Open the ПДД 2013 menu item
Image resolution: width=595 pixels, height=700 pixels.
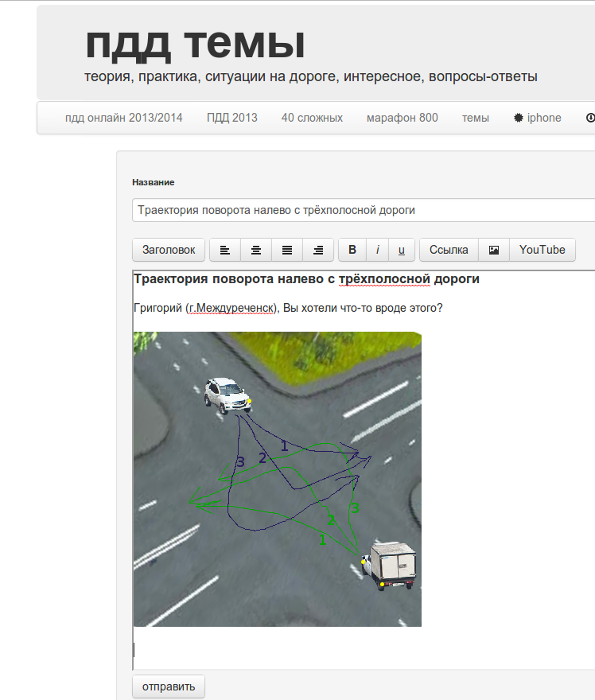[x=232, y=118]
